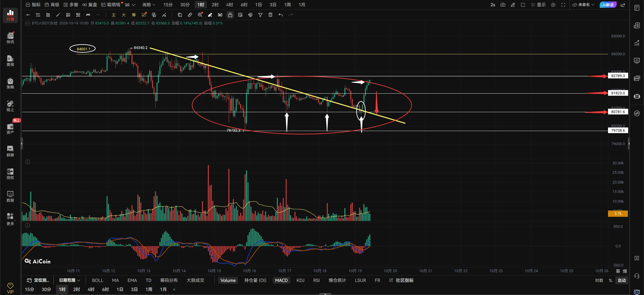
Task: Switch to the 15分 timeframe in top bar
Action: pos(168,5)
